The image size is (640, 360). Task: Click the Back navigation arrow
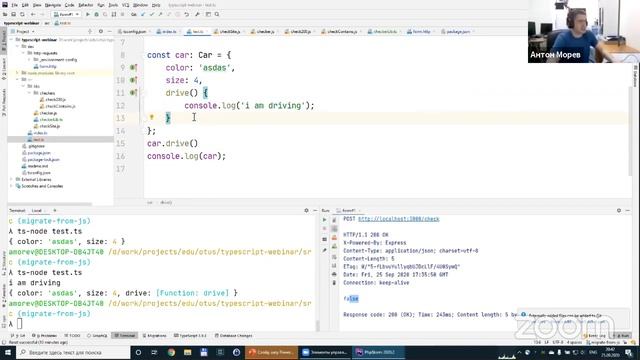(33, 14)
